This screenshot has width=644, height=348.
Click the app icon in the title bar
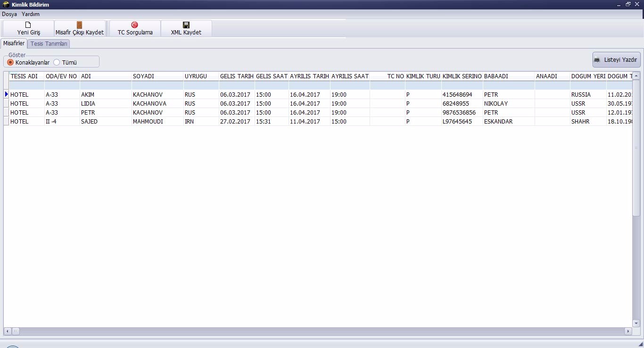pyautogui.click(x=6, y=5)
